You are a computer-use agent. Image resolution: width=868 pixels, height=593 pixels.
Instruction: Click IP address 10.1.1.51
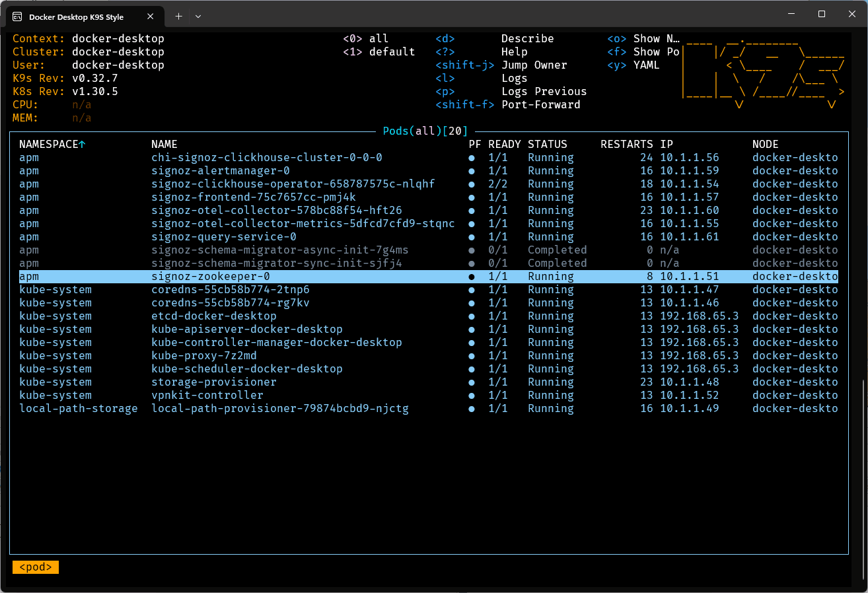coord(690,276)
